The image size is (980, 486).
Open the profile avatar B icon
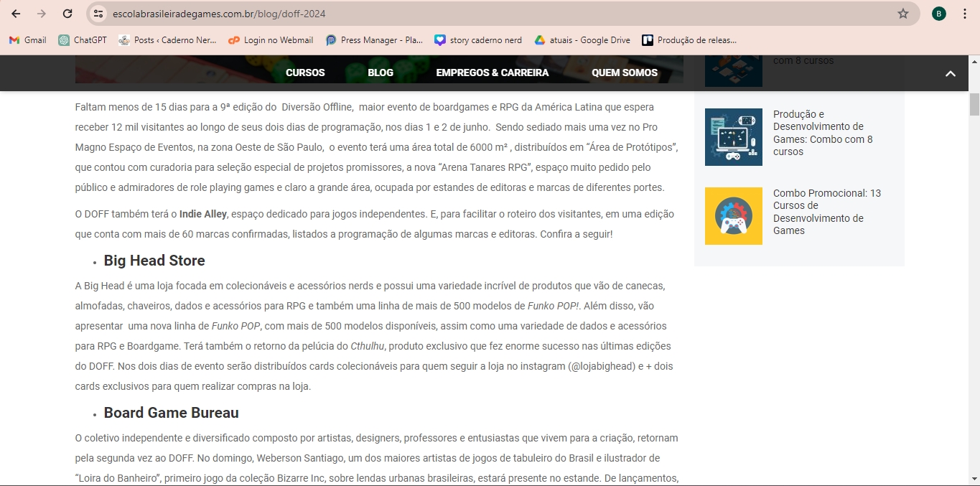click(x=938, y=14)
